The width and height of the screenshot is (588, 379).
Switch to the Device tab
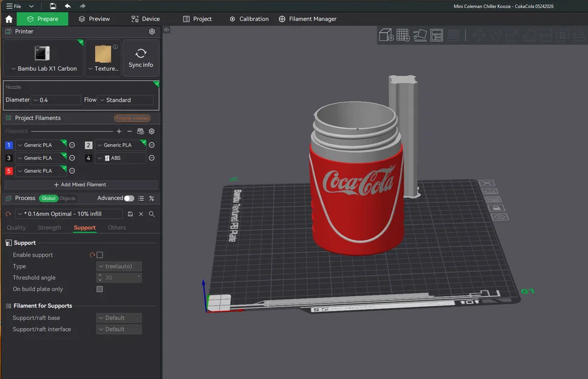click(145, 19)
